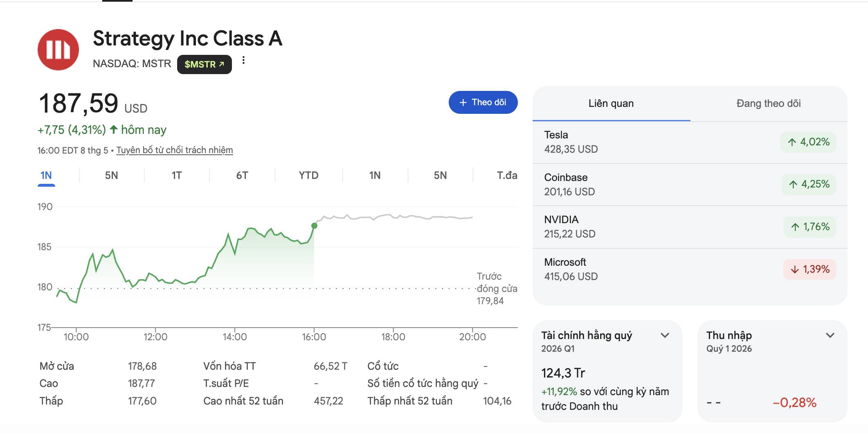Select the T.đa maximum range tab

tap(507, 176)
